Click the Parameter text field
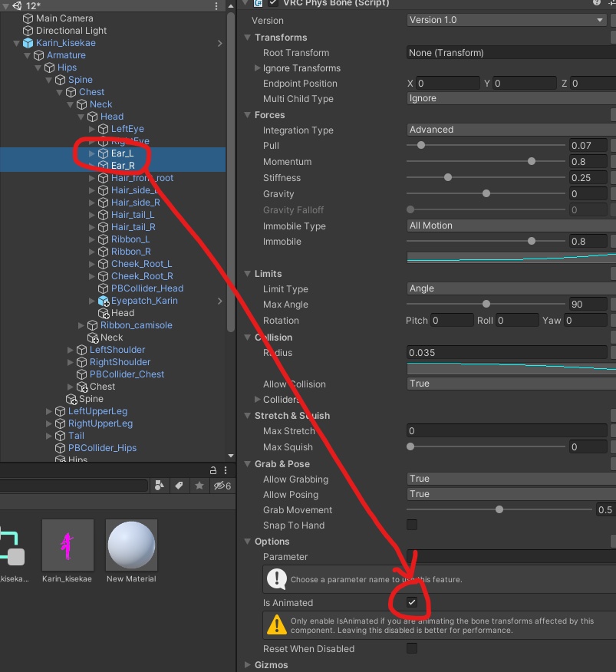The width and height of the screenshot is (616, 672). click(511, 557)
